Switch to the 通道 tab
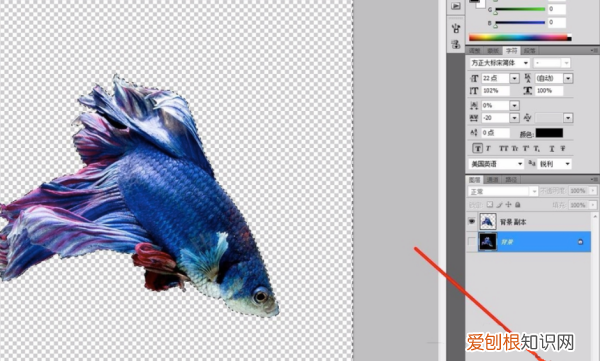This screenshot has height=361, width=600. point(492,180)
